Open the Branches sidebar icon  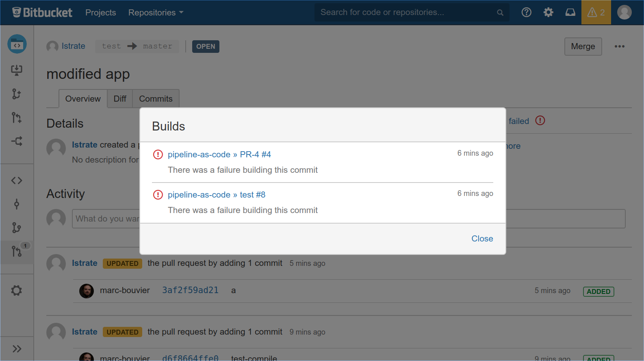[17, 228]
